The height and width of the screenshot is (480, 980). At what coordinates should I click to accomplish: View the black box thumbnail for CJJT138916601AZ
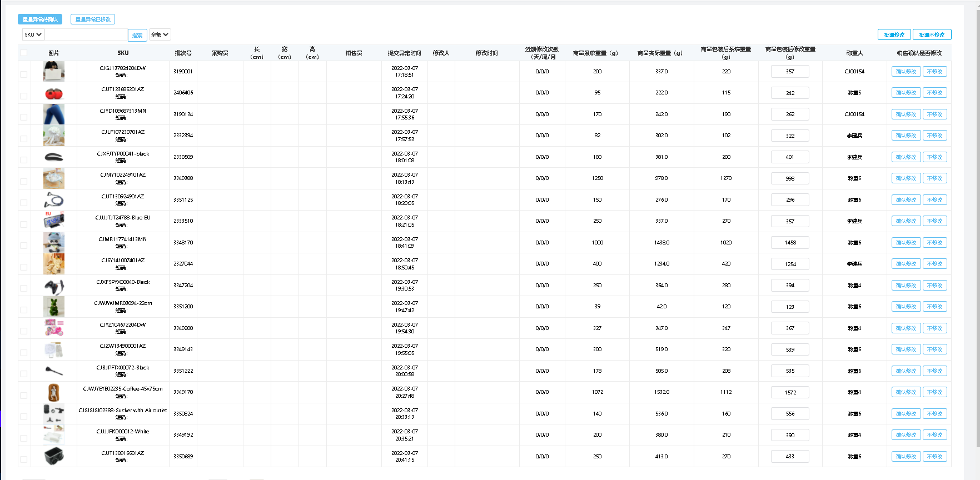tap(54, 457)
